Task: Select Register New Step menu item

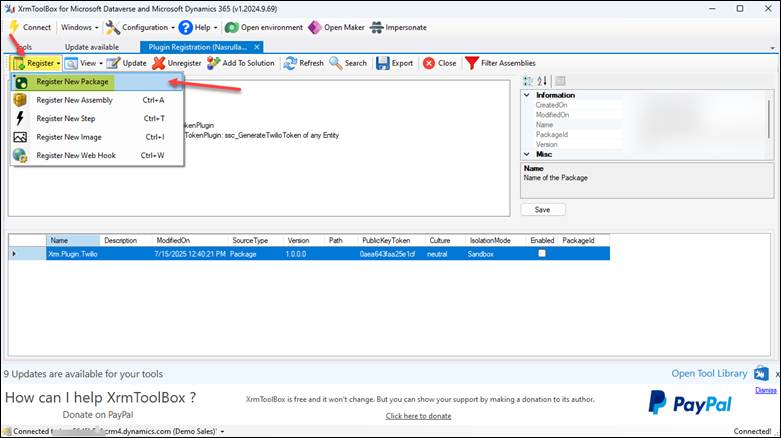Action: click(97, 119)
